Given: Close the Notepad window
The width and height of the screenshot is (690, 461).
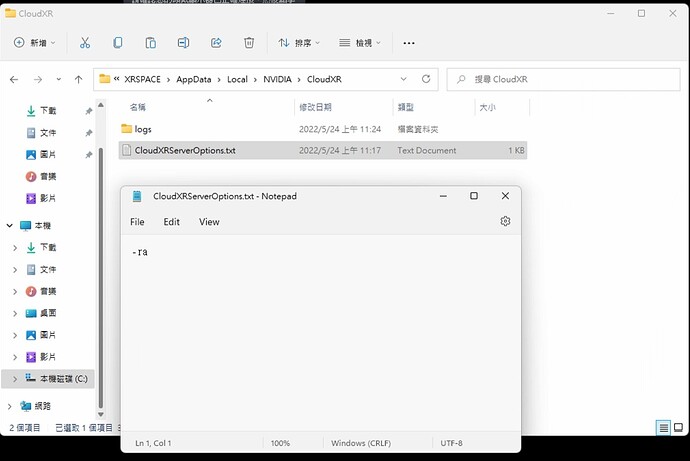Looking at the screenshot, I should (505, 196).
